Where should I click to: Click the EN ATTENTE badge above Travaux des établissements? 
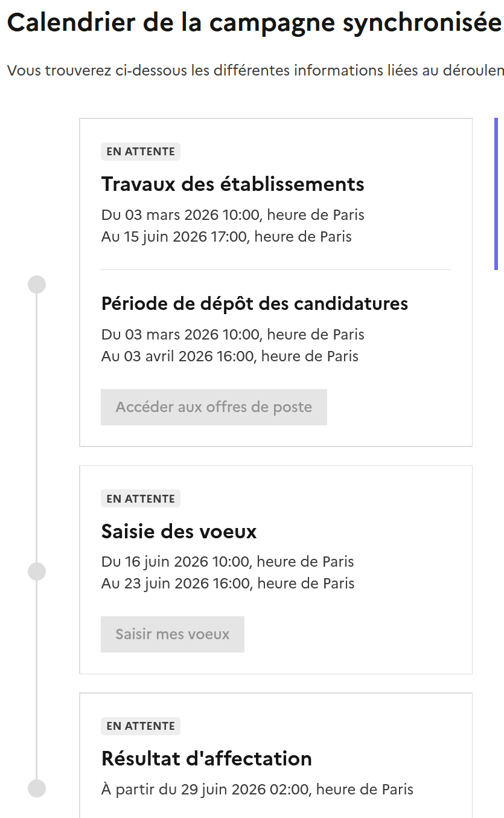141,152
